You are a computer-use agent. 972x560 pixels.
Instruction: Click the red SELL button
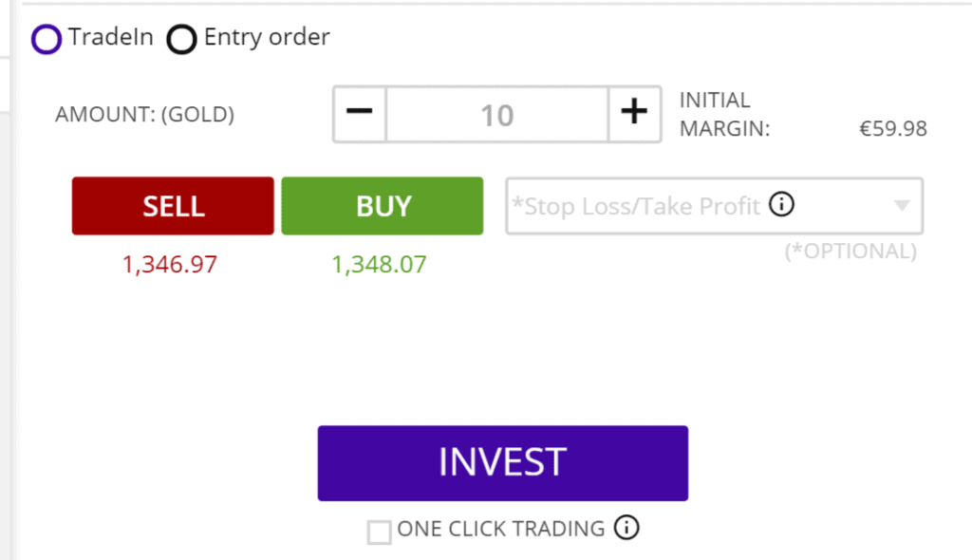tap(173, 206)
